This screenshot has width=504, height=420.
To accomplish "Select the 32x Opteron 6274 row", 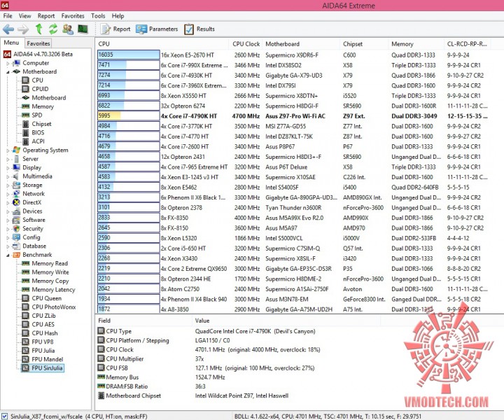I will point(293,106).
